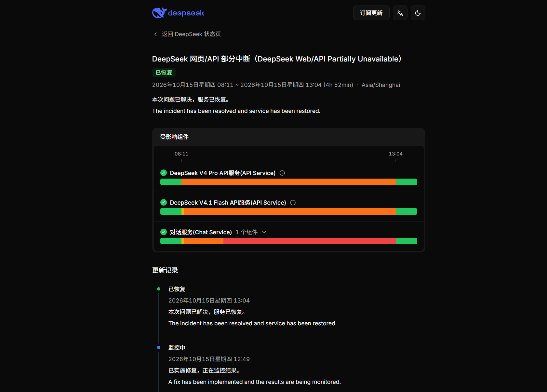Click the timestamp 2026年10月15日星期四 13:04 in updates

(209, 301)
